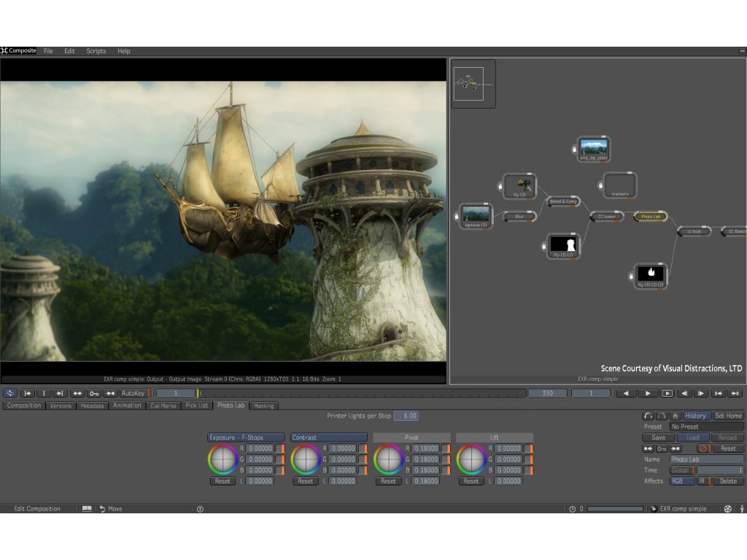
Task: Click the red bypass icon beside Reset
Action: click(x=704, y=448)
